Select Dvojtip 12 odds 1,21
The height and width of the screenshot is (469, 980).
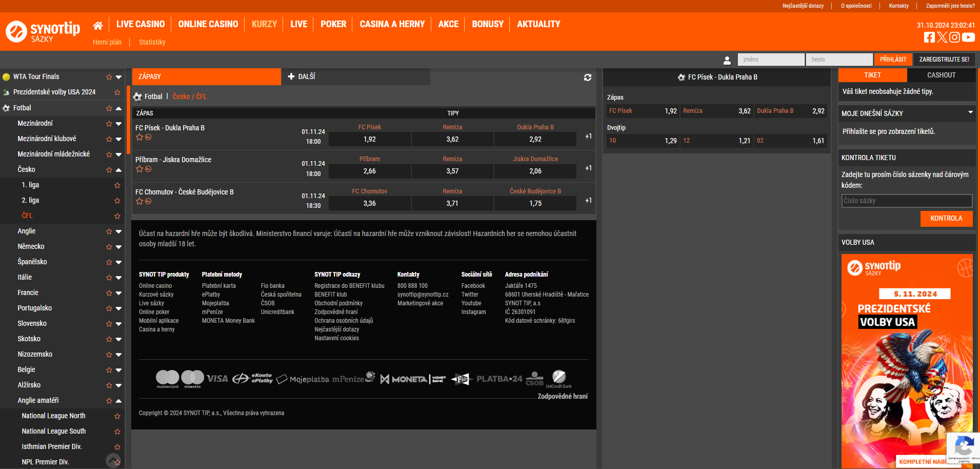click(x=716, y=141)
